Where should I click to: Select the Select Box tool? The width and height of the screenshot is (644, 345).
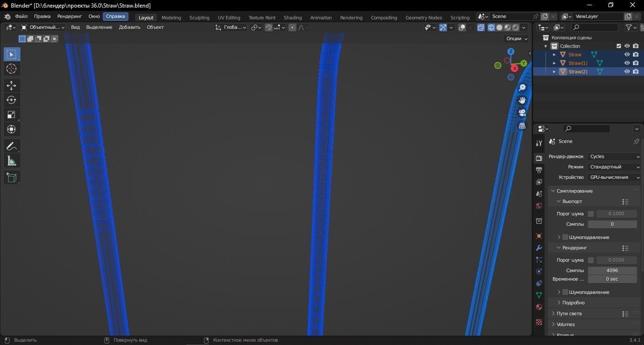[x=11, y=54]
